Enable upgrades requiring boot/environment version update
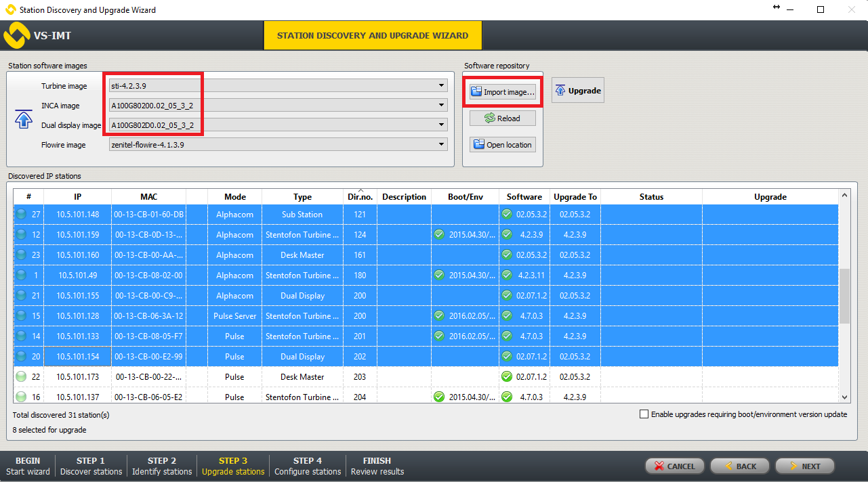The height and width of the screenshot is (482, 868). click(x=644, y=414)
